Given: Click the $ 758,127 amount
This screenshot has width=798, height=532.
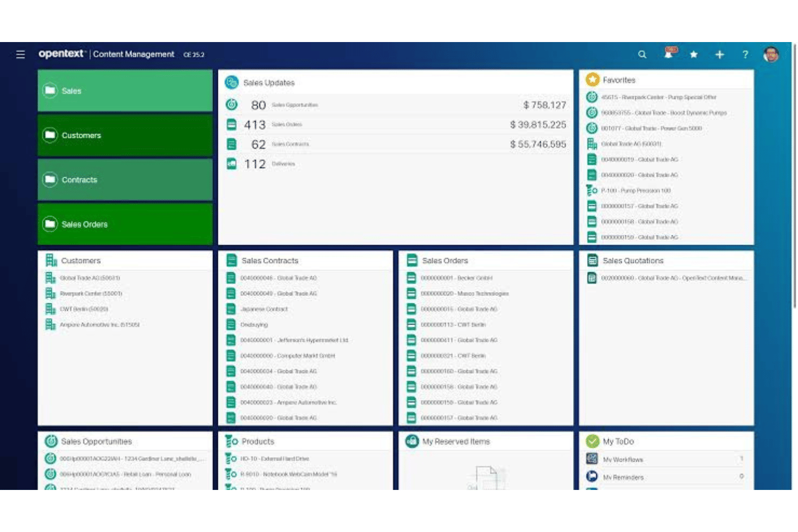Looking at the screenshot, I should (x=545, y=105).
